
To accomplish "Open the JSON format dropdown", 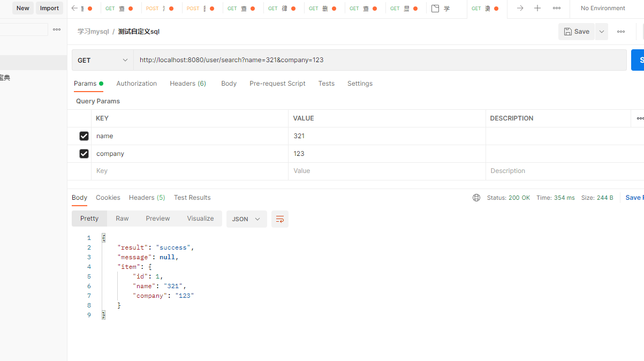I will 246,219.
